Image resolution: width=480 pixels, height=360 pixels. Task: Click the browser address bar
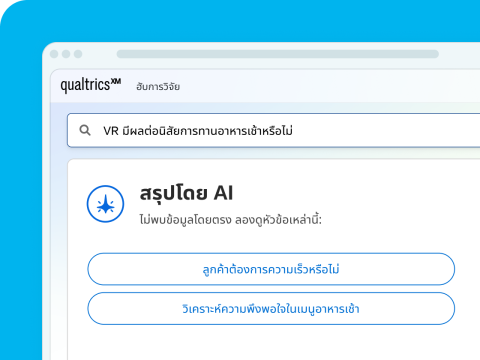click(278, 54)
